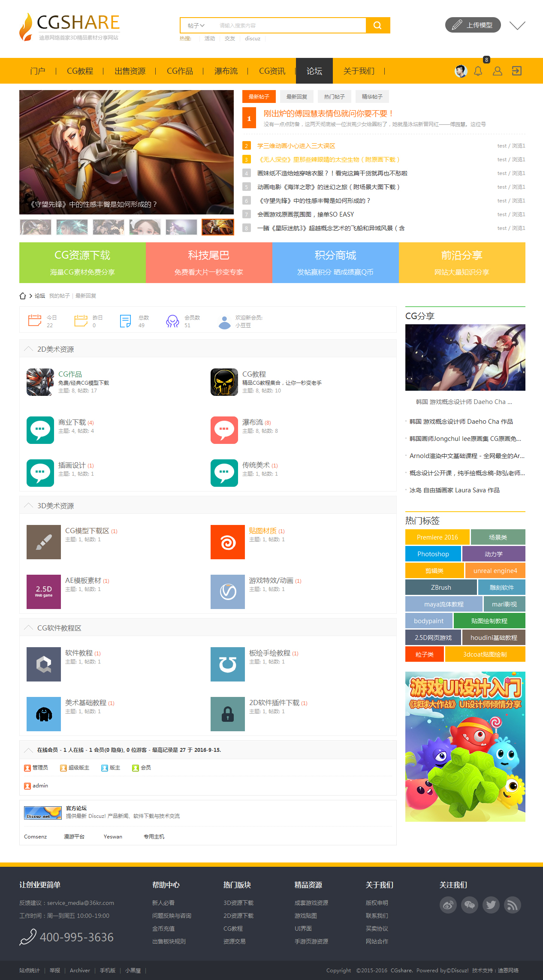This screenshot has height=980, width=543.
Task: Open post 学三维动画小心进入三大误区
Action: tap(296, 146)
